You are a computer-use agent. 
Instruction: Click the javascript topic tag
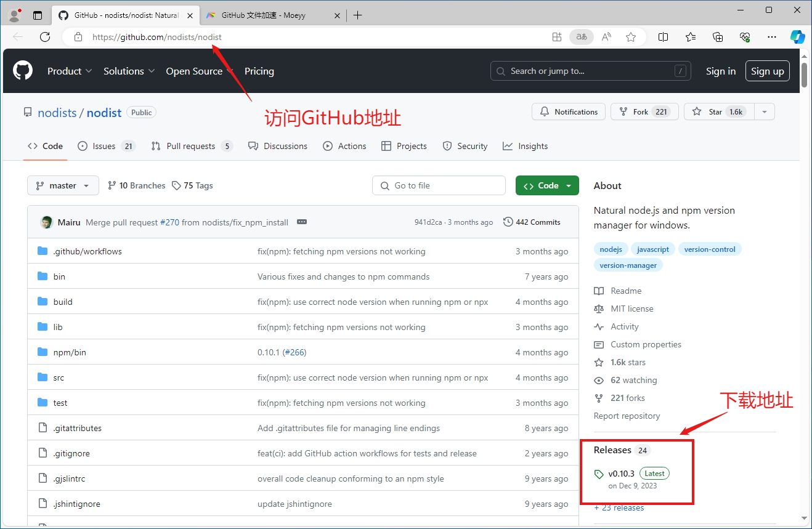click(653, 249)
